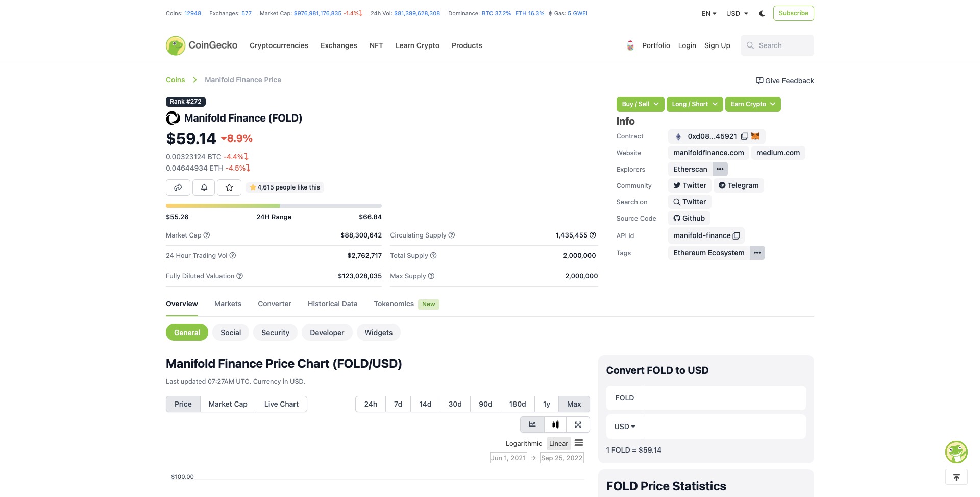Viewport: 980px width, 497px height.
Task: Toggle dark mode with the moon icon
Action: (762, 13)
